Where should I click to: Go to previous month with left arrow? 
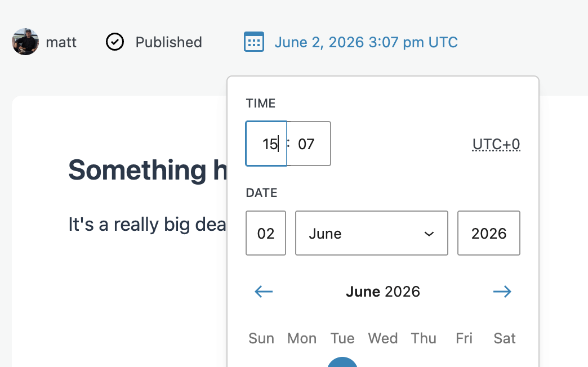pos(264,291)
